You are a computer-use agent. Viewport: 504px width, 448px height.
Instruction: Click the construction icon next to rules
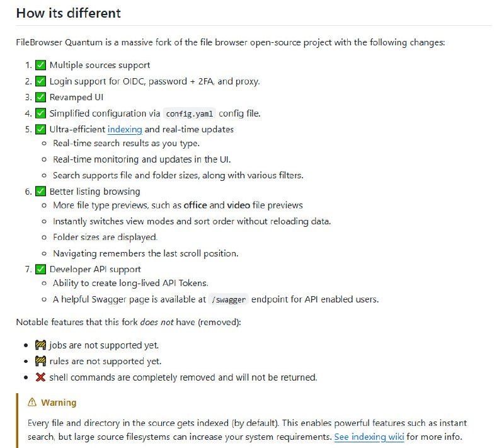40,361
